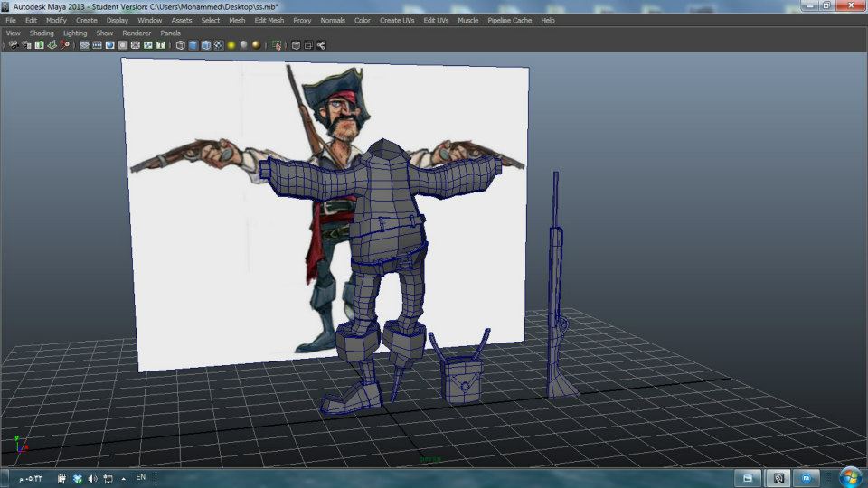Image resolution: width=868 pixels, height=488 pixels.
Task: Click the yellow sphere lighting icon
Action: [231, 45]
